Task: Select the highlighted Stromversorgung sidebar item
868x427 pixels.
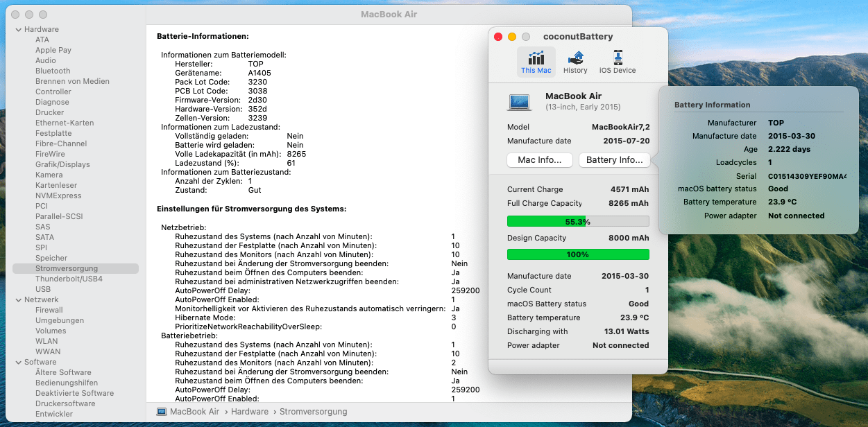Action: (x=76, y=268)
